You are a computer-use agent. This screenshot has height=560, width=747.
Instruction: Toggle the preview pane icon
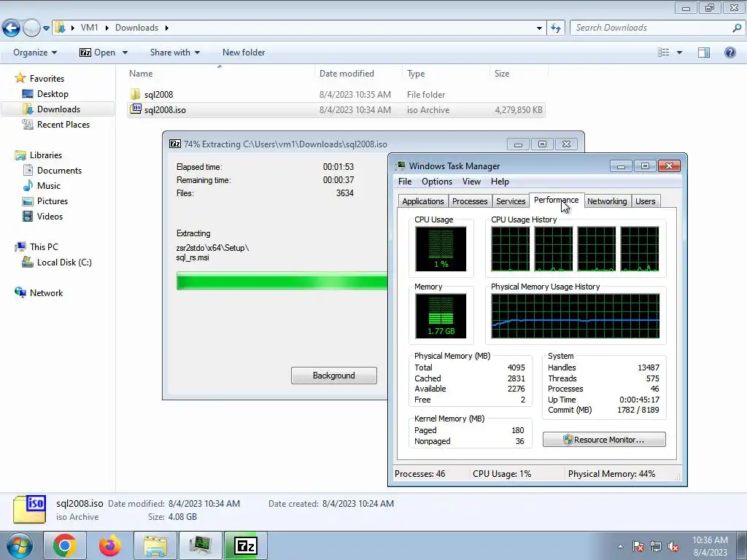[704, 52]
